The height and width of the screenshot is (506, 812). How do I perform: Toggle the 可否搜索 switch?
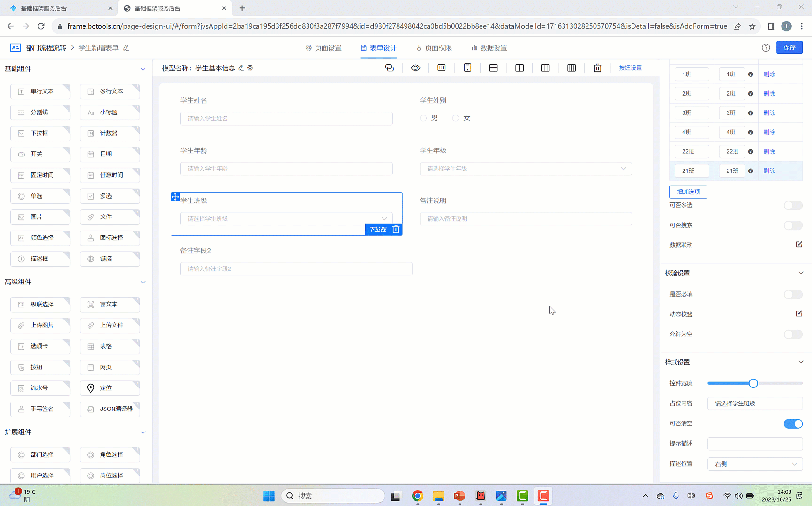click(x=793, y=225)
